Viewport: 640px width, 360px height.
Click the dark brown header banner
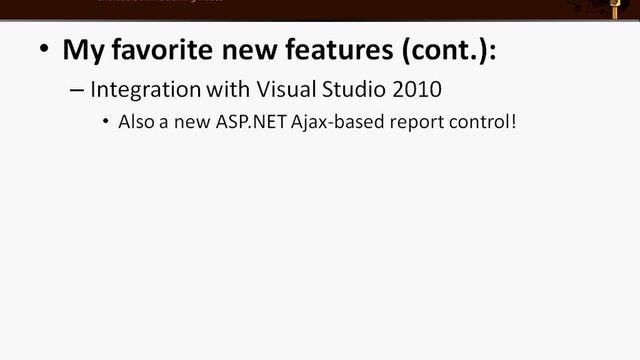tap(320, 9)
